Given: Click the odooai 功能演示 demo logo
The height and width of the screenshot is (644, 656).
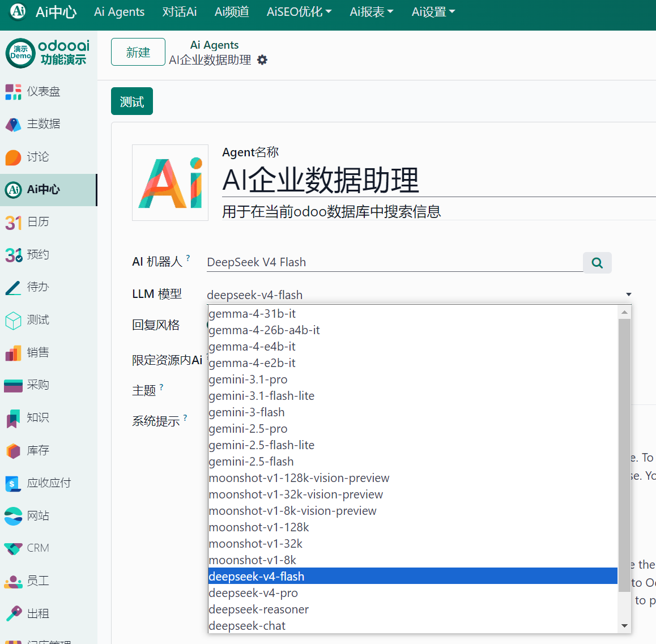Looking at the screenshot, I should point(48,53).
